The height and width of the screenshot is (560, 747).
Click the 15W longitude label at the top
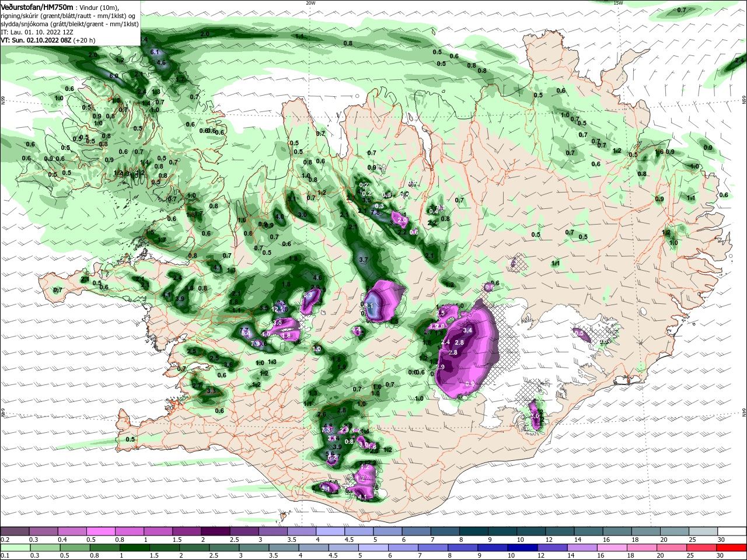pyautogui.click(x=619, y=2)
